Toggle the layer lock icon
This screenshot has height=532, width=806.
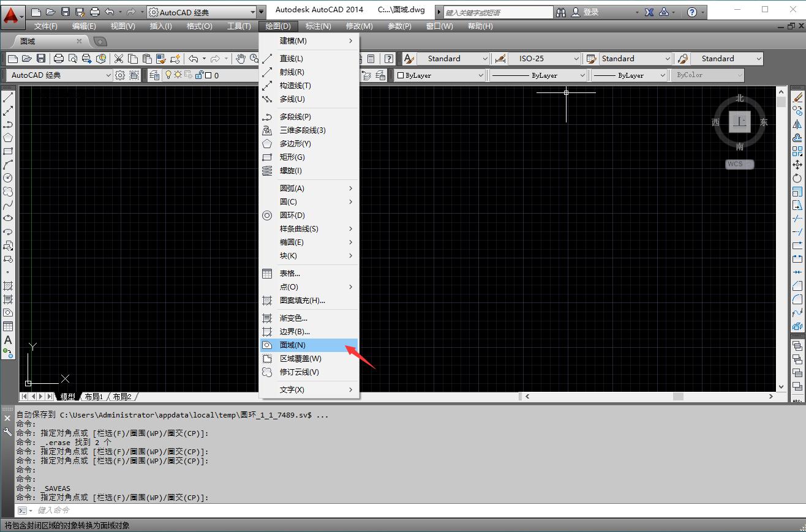point(199,75)
